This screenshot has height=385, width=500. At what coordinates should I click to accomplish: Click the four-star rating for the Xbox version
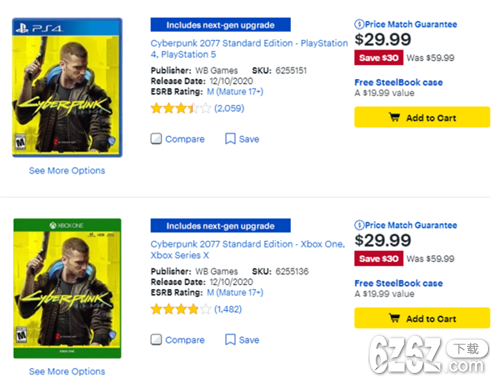[181, 309]
